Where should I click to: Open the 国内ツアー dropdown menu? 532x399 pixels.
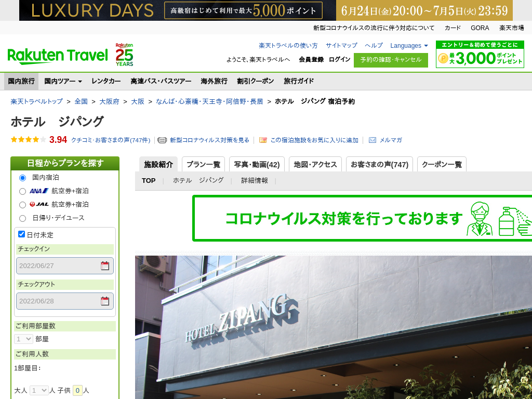click(x=63, y=81)
